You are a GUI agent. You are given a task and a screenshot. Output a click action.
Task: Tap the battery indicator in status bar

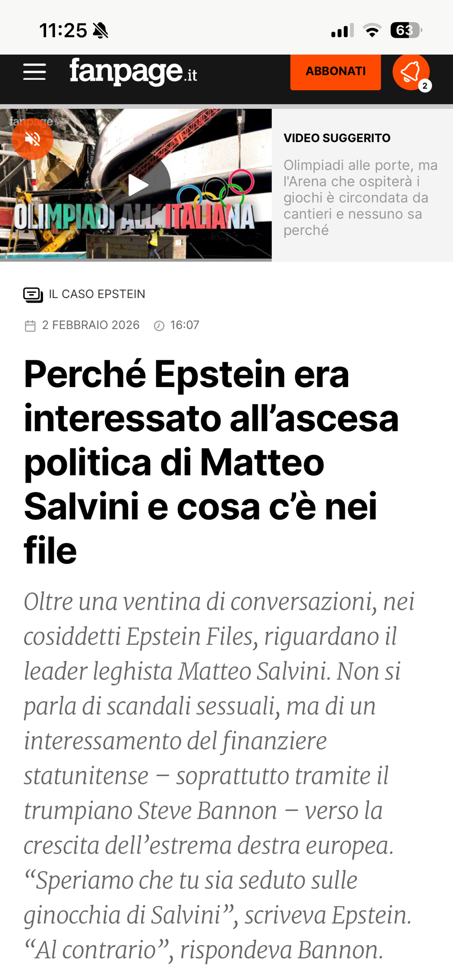pyautogui.click(x=405, y=30)
